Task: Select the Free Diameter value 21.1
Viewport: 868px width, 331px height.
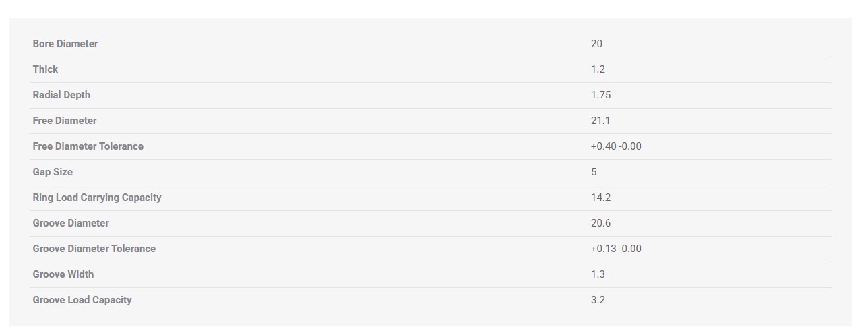Action: [x=600, y=121]
